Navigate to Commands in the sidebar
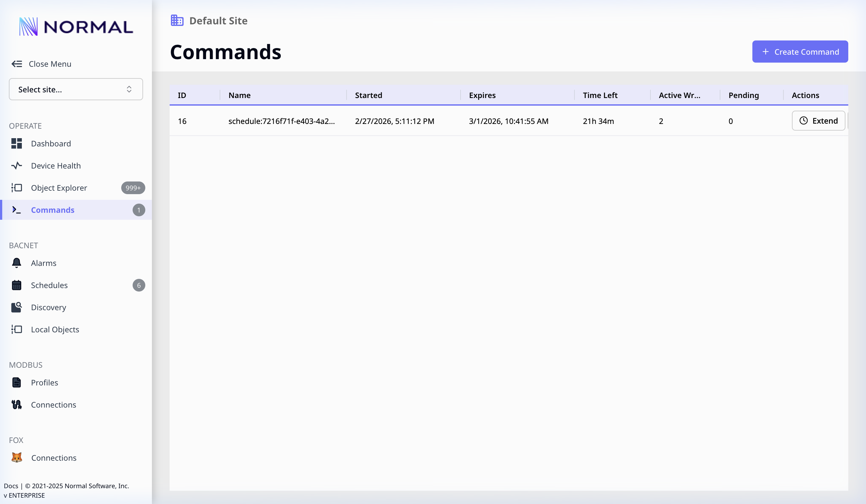The height and width of the screenshot is (504, 866). tap(53, 210)
